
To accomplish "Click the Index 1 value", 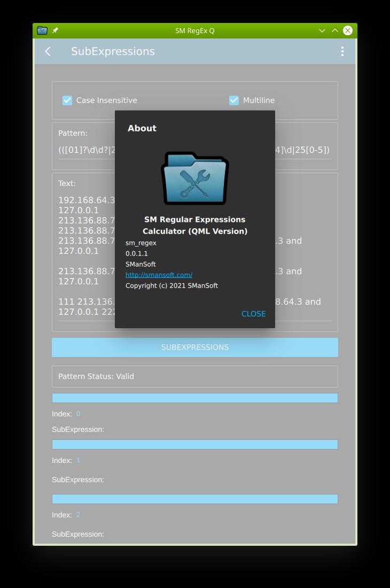I will 78,460.
